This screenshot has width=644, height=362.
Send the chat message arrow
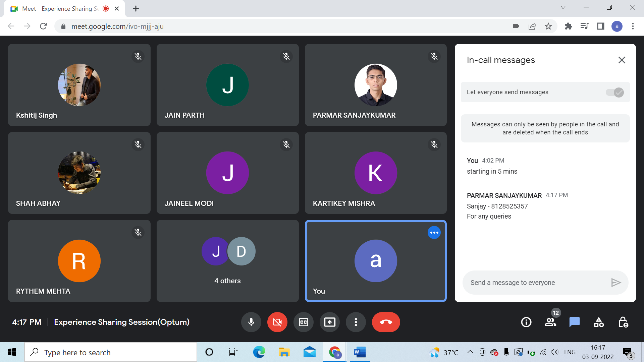pyautogui.click(x=616, y=283)
